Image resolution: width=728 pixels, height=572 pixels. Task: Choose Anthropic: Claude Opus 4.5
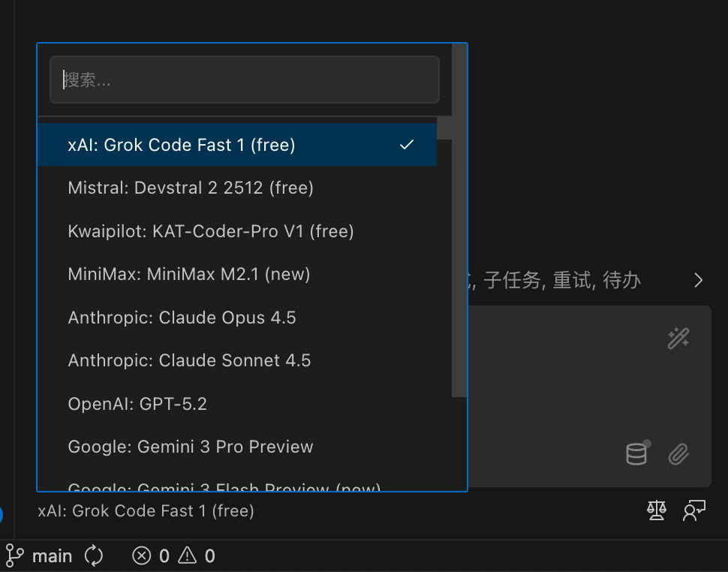click(x=236, y=318)
